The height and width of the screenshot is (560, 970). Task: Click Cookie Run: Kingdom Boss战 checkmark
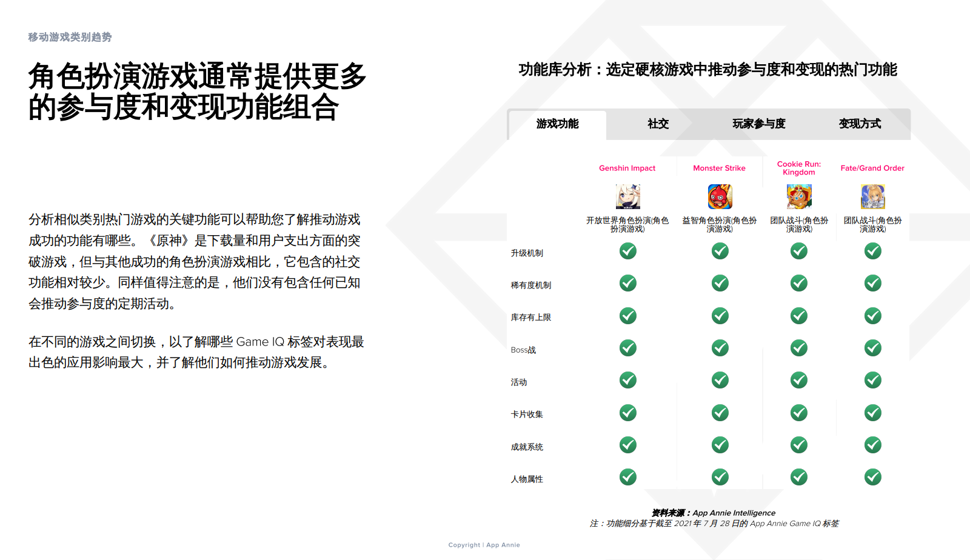tap(798, 348)
